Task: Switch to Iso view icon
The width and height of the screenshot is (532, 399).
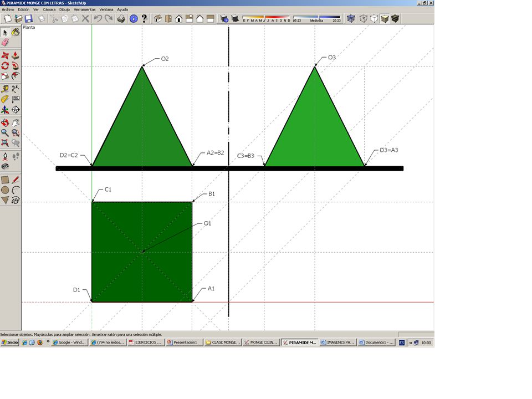Action: pyautogui.click(x=157, y=19)
